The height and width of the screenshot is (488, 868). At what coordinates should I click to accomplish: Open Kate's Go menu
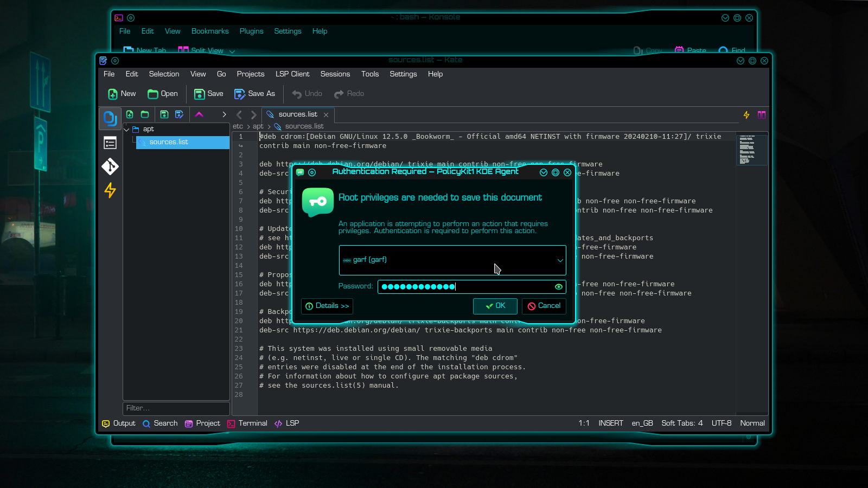tap(221, 74)
